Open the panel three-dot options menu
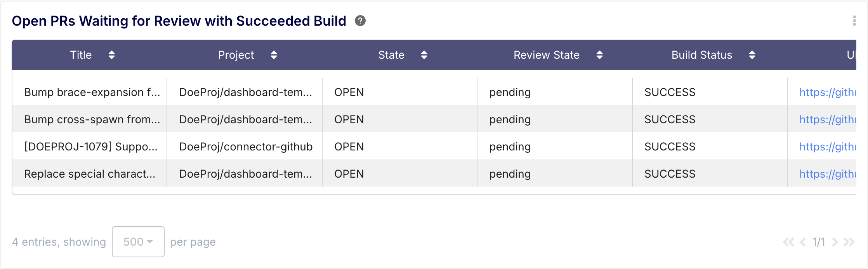This screenshot has height=269, width=868. pos(854,21)
